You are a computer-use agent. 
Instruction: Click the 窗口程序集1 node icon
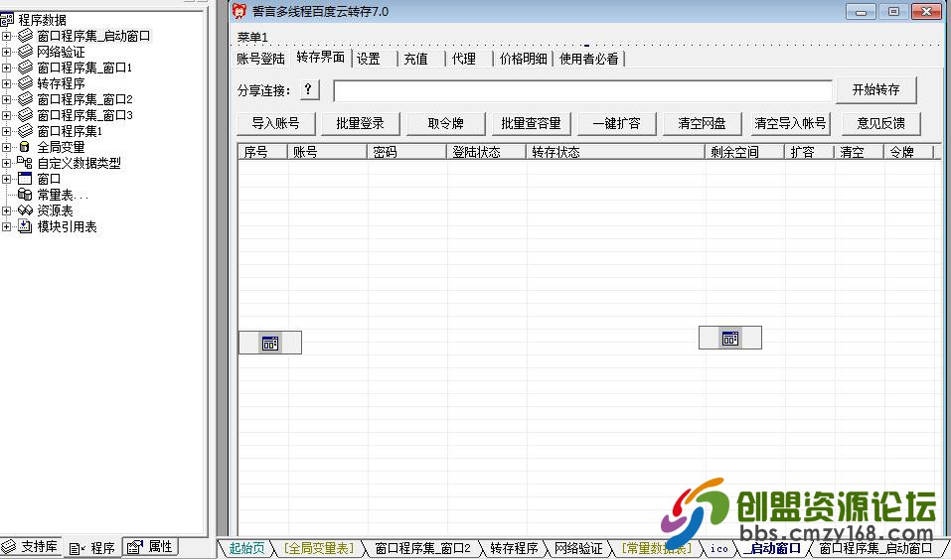pyautogui.click(x=25, y=130)
